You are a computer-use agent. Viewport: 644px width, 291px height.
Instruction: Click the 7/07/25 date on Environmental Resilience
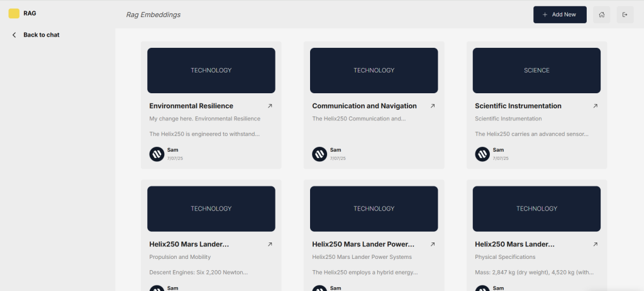pos(175,159)
